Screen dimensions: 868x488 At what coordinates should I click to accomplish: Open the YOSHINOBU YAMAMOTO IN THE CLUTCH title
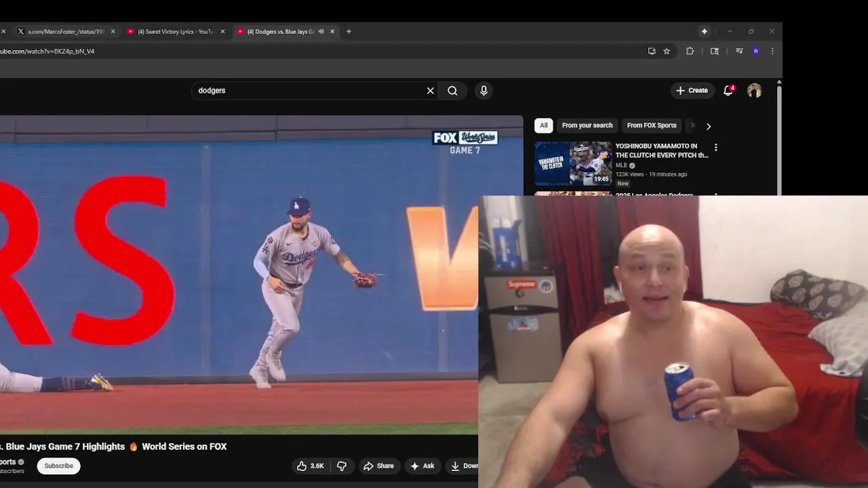click(662, 150)
